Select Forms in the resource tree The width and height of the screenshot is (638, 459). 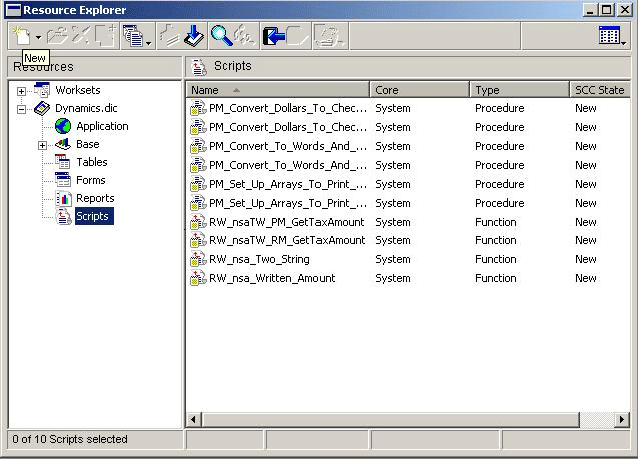91,180
